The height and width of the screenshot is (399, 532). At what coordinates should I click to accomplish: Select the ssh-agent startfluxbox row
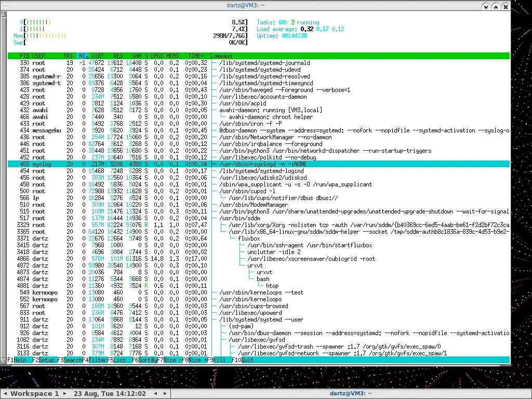pos(259,245)
